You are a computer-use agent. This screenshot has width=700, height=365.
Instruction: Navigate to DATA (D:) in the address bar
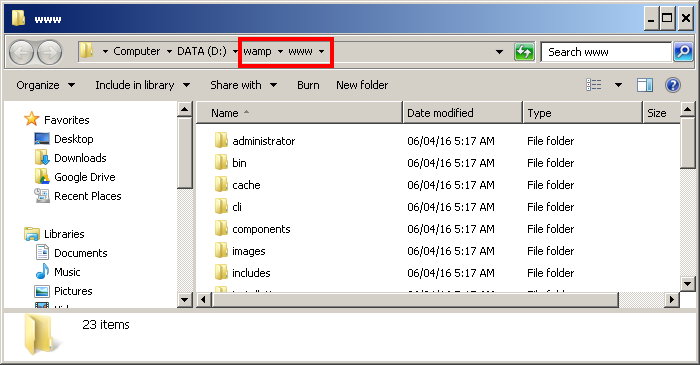[202, 51]
